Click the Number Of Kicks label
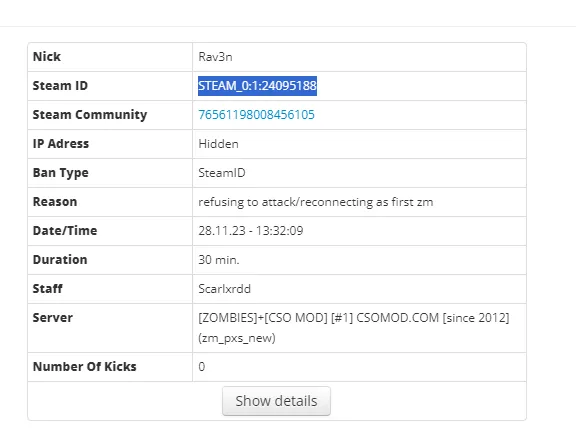 point(84,367)
